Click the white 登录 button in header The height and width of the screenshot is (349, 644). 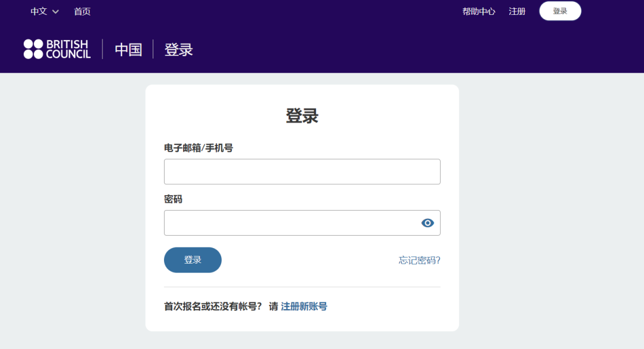click(560, 11)
